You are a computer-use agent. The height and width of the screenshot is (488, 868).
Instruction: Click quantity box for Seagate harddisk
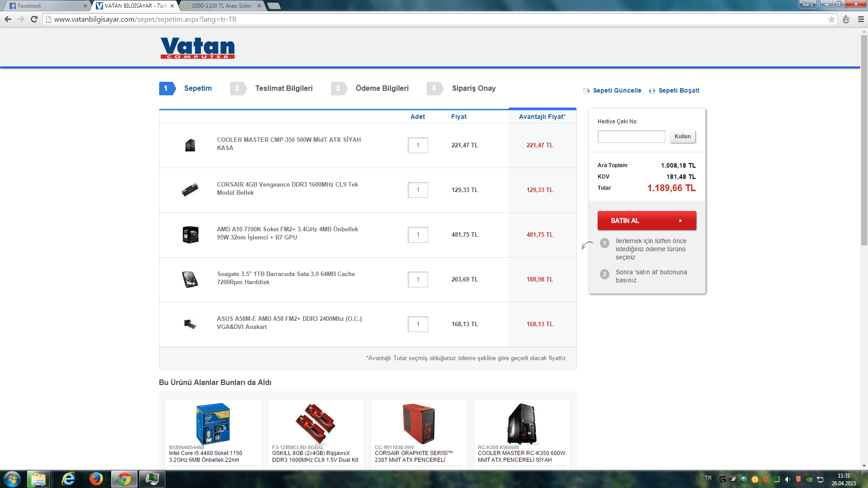[x=418, y=279]
